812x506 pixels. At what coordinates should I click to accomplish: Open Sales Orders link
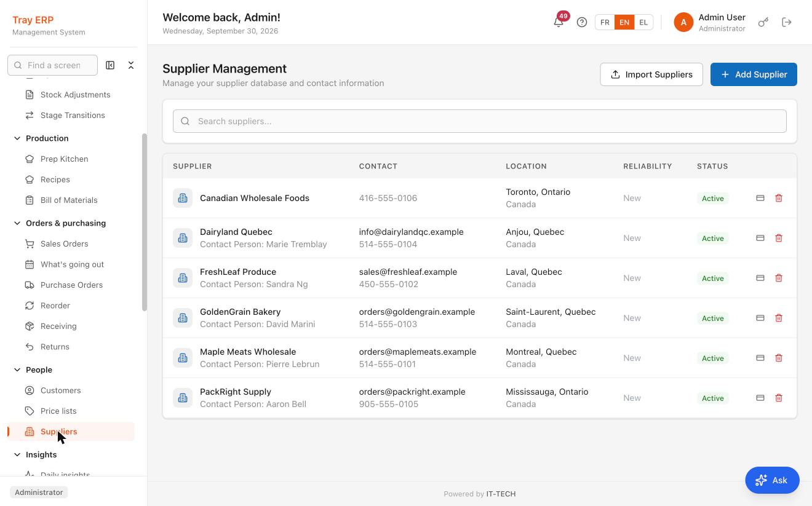click(x=71, y=243)
